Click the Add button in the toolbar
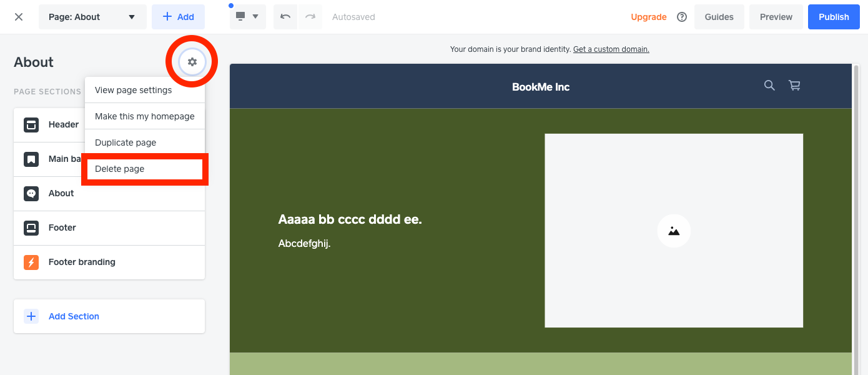 tap(178, 17)
